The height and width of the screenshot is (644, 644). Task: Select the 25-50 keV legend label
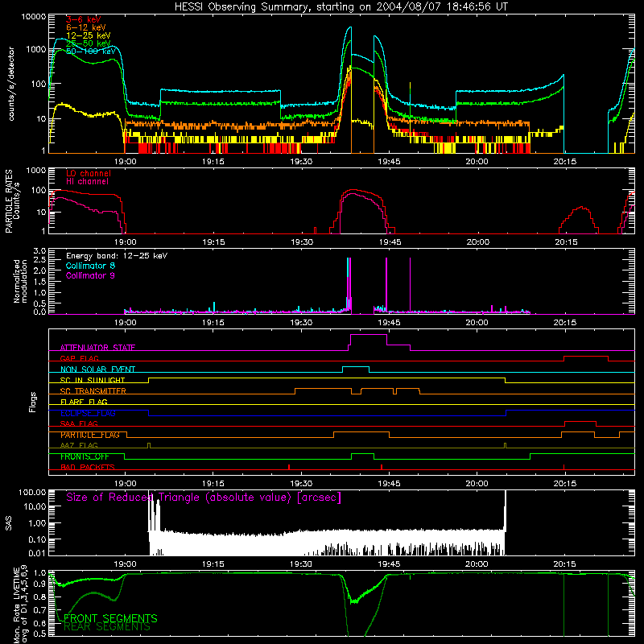(89, 43)
